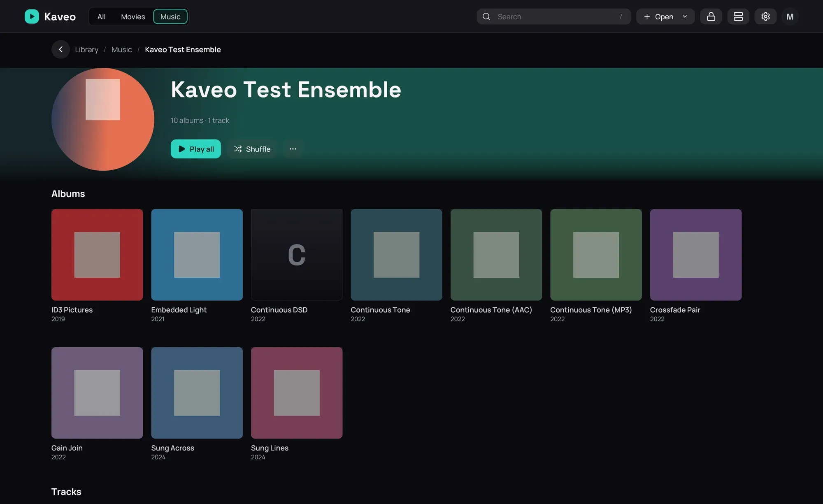Image resolution: width=823 pixels, height=504 pixels.
Task: Open Continuous Tone (AAC) album cover
Action: (496, 255)
